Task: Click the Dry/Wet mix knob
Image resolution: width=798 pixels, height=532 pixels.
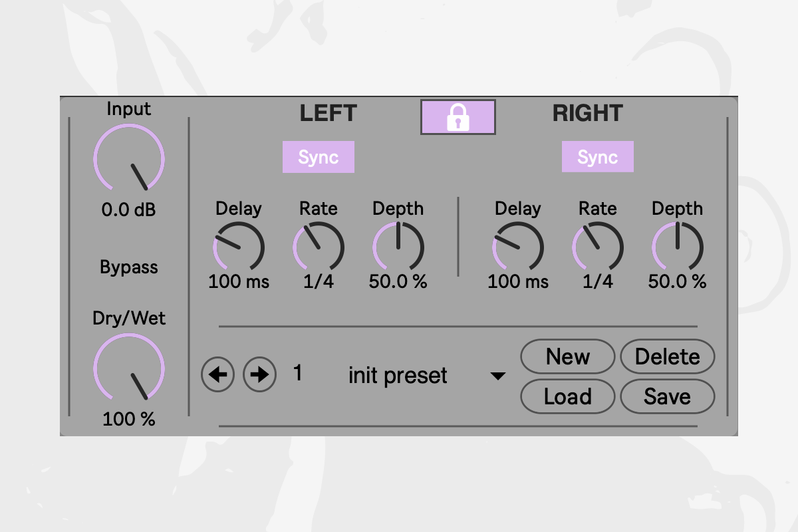Action: (129, 368)
